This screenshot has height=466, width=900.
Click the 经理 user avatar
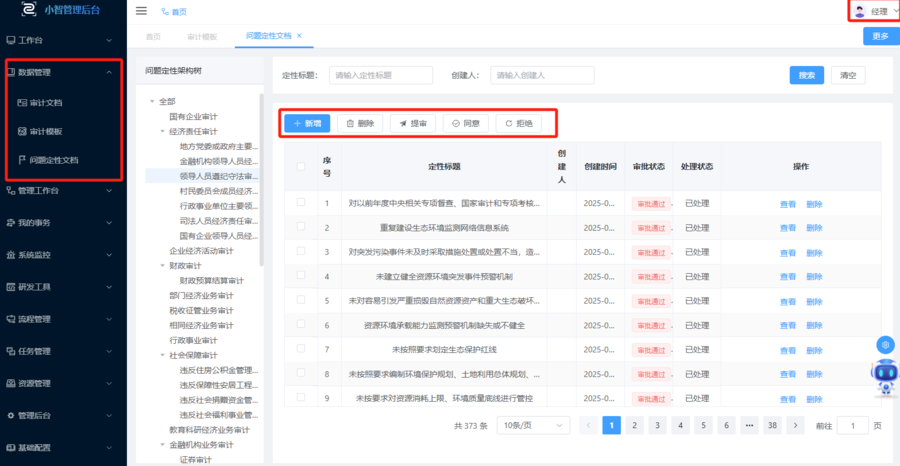(859, 11)
